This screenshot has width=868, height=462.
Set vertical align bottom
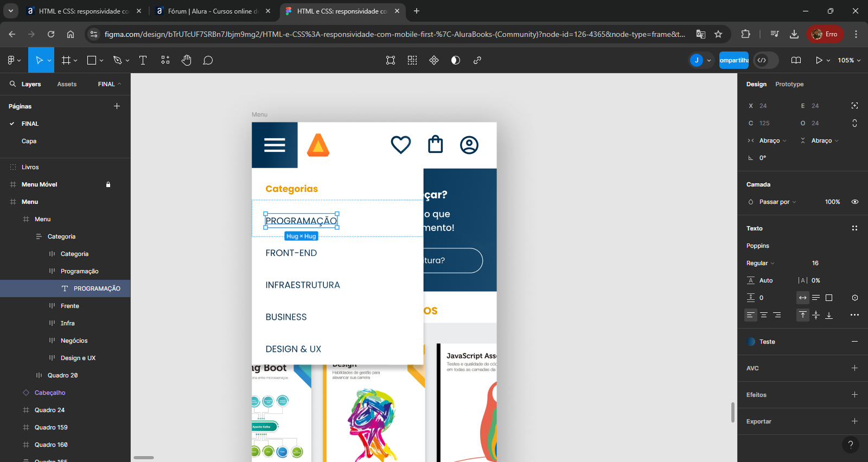829,315
